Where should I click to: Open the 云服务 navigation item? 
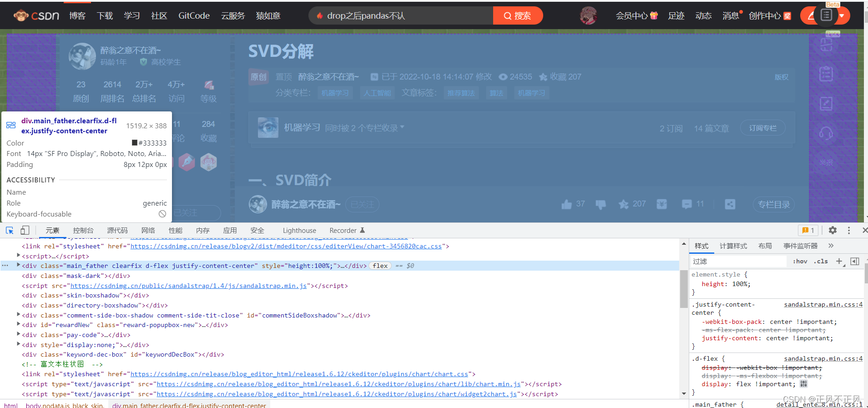tap(233, 16)
